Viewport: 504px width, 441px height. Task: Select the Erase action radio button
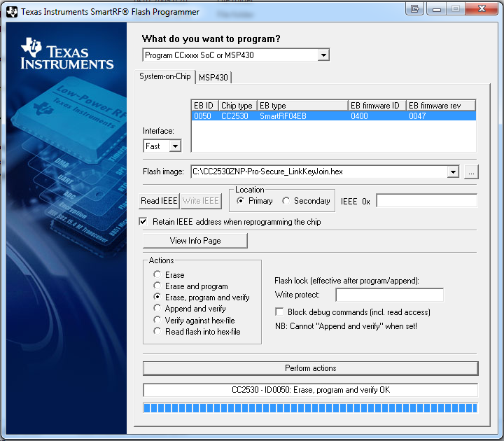tap(157, 274)
